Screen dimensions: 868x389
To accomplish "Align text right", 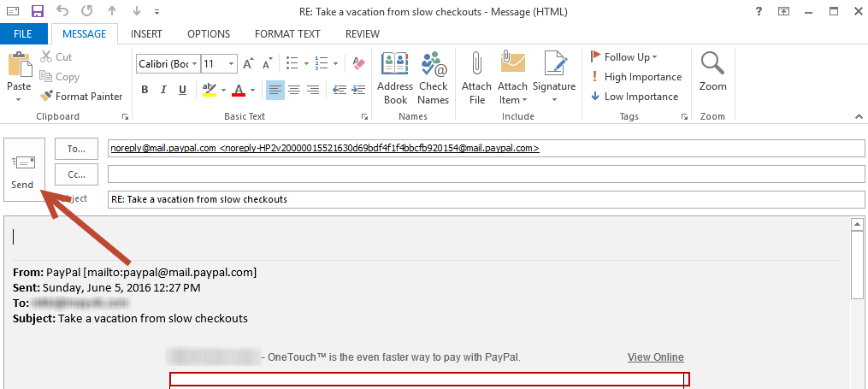I will (x=313, y=90).
